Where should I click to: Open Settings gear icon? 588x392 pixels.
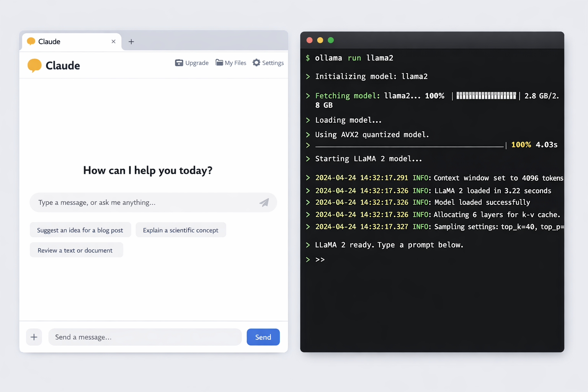tap(256, 63)
